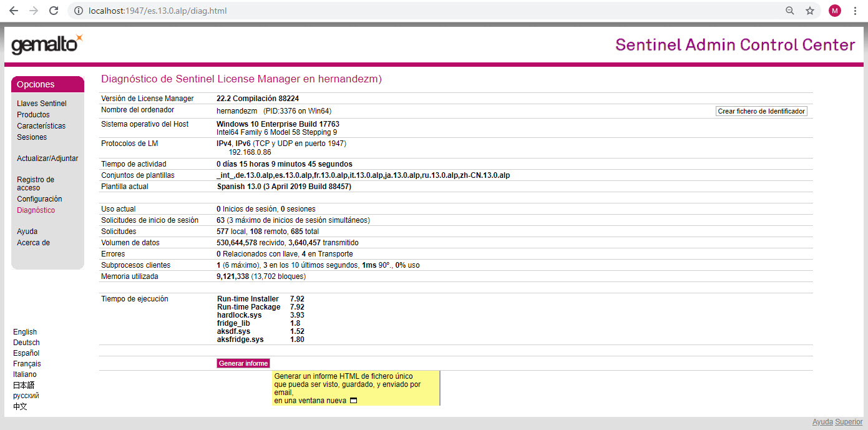The width and height of the screenshot is (868, 430).
Task: Click the address bar URL field
Action: (424, 11)
